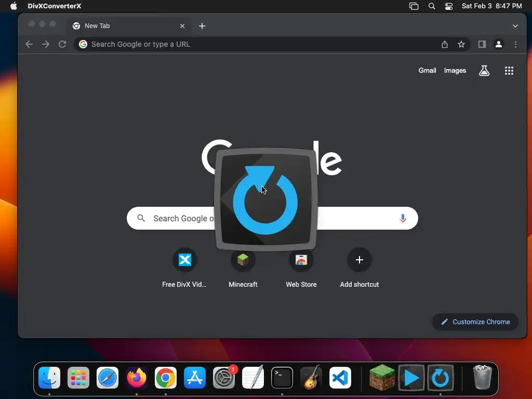Click the DivX Converter splash icon
532x399 pixels.
click(265, 200)
